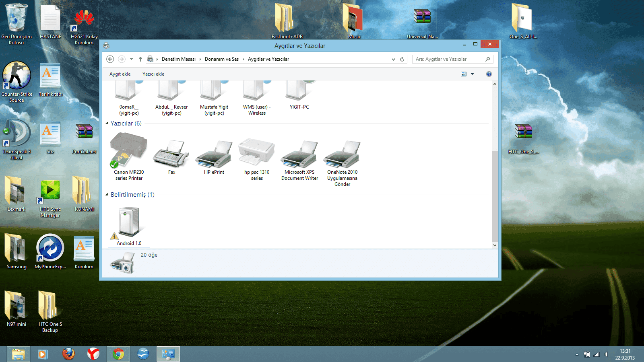Select the Fax printer icon
The image size is (644, 362).
coord(171,157)
